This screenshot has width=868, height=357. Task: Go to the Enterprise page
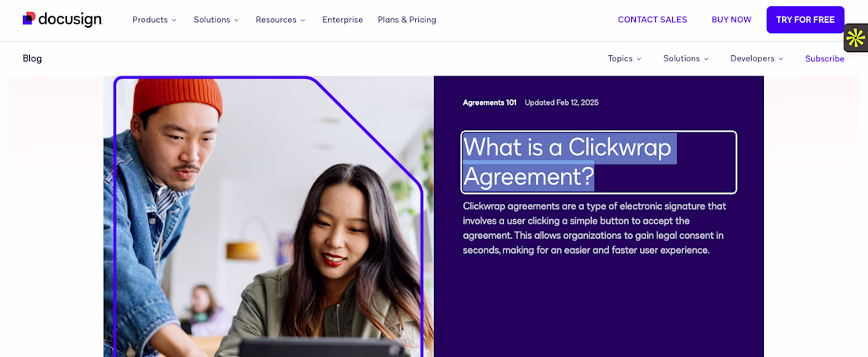click(x=342, y=20)
